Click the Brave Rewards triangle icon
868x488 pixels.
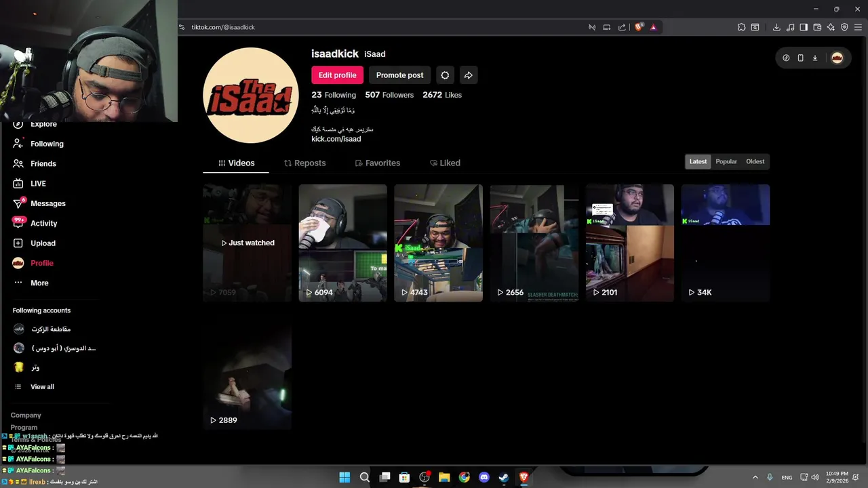click(x=653, y=27)
